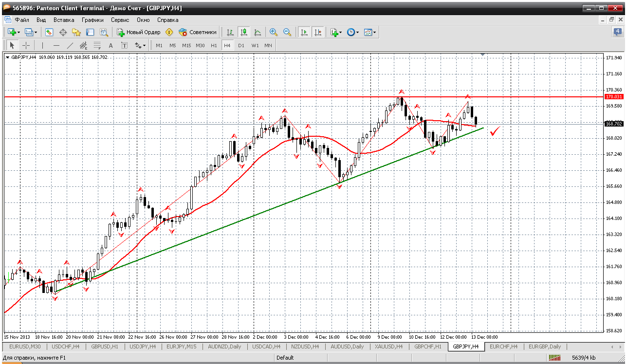Select the M1 timeframe
The image size is (627, 364).
point(159,45)
